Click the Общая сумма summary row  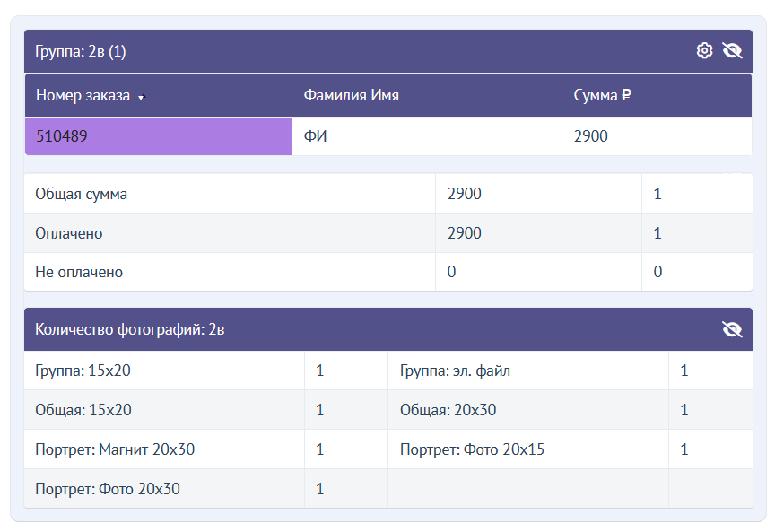click(81, 194)
